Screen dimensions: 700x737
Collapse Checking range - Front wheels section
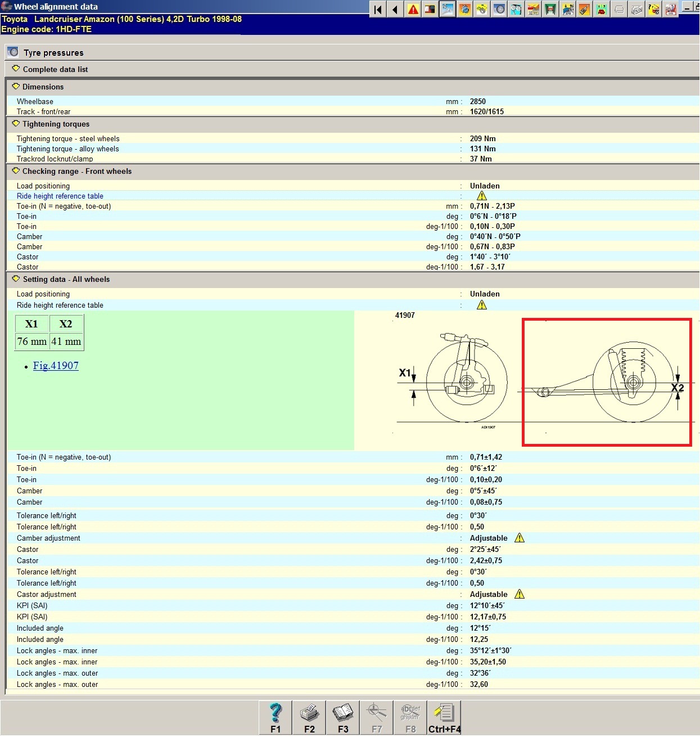[x=16, y=171]
